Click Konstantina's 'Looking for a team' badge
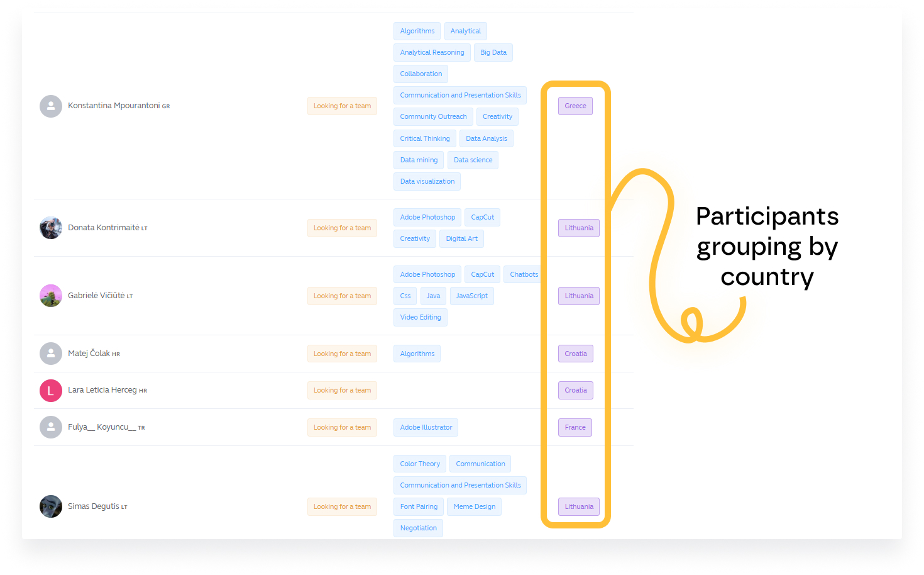This screenshot has height=575, width=924. pos(342,106)
